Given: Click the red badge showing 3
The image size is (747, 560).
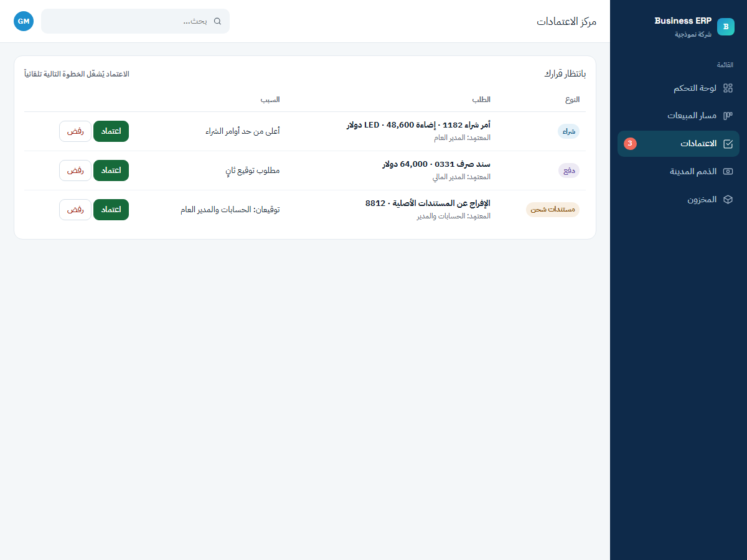Looking at the screenshot, I should tap(630, 144).
